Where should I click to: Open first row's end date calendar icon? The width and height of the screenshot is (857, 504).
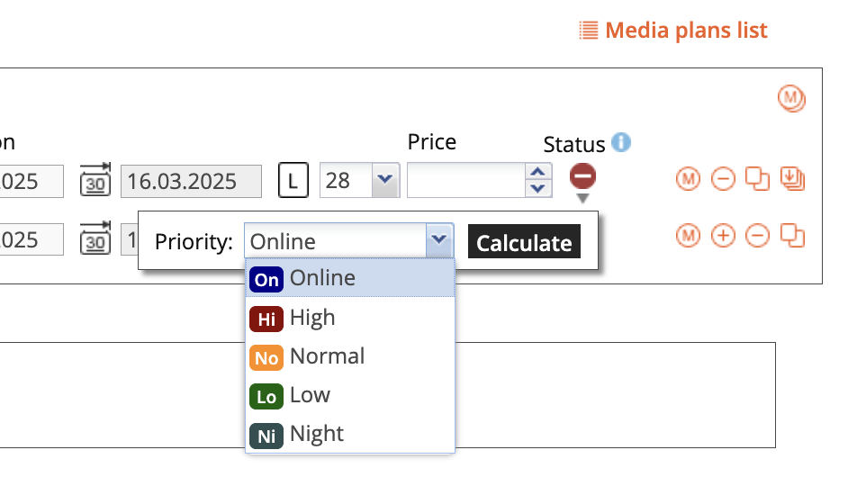pos(95,180)
